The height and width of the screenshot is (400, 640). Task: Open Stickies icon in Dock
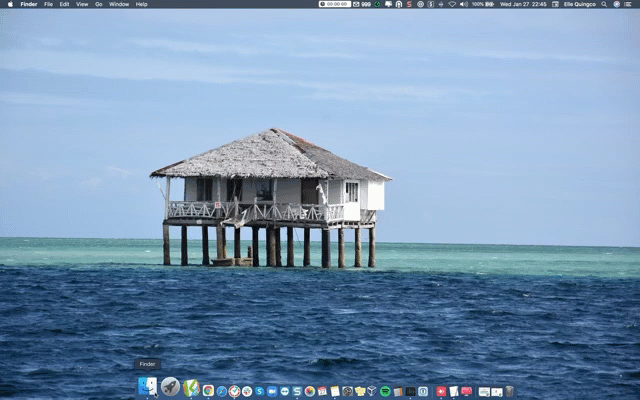360,391
